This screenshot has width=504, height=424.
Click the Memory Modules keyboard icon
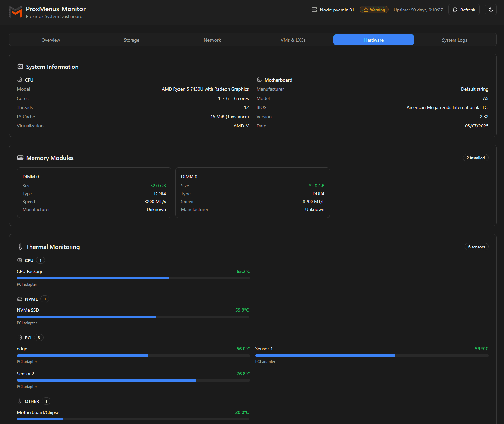coord(20,158)
